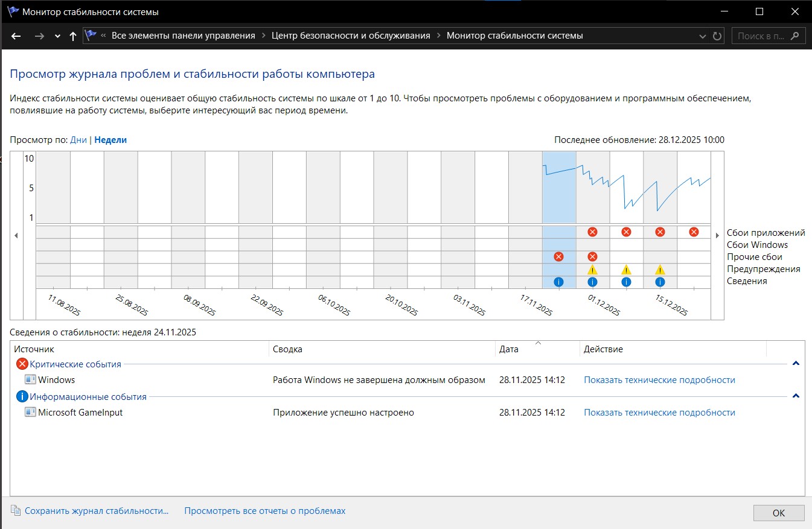Click the 'Сбои Windows' chart legend label
The image size is (812, 529).
pos(757,245)
